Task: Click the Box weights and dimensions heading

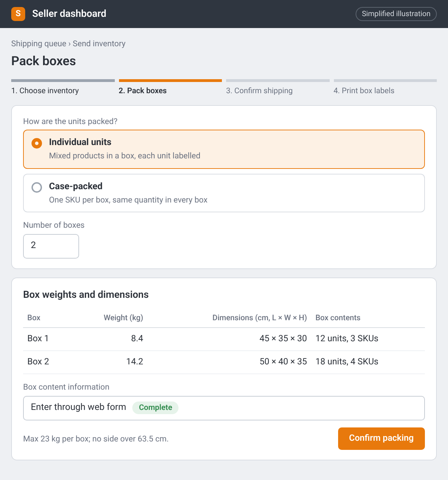Action: click(x=86, y=295)
